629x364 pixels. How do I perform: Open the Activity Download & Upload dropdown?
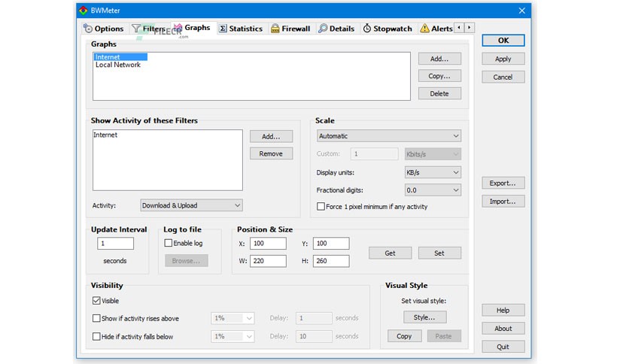[x=191, y=205]
